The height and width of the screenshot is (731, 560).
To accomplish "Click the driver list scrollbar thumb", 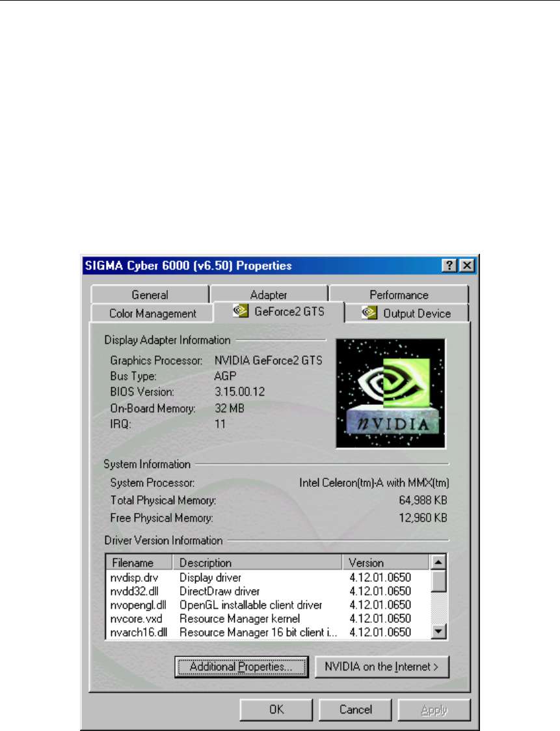I will [x=438, y=581].
